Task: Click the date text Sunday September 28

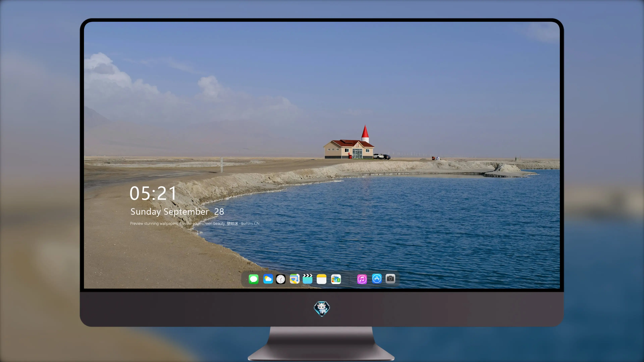Action: [x=177, y=212]
